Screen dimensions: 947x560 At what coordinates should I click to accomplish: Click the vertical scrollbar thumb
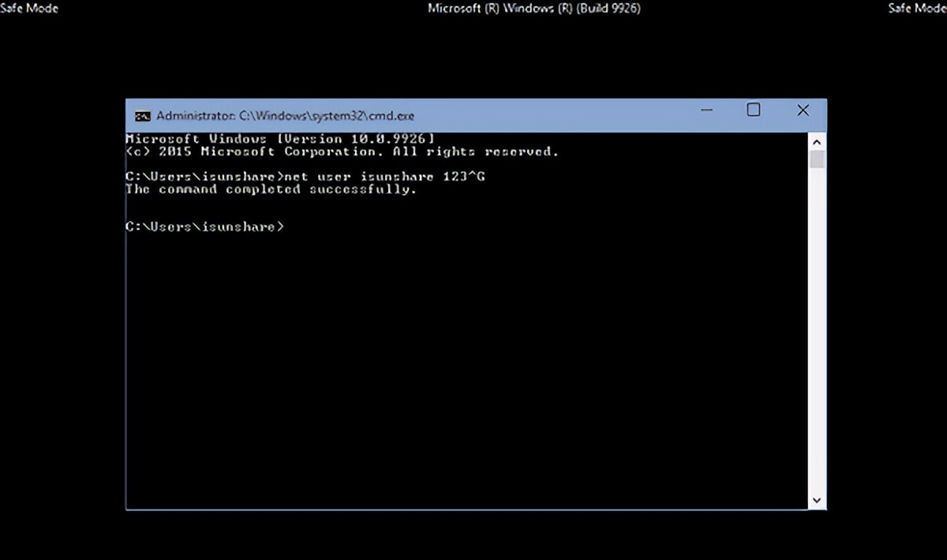tap(817, 159)
